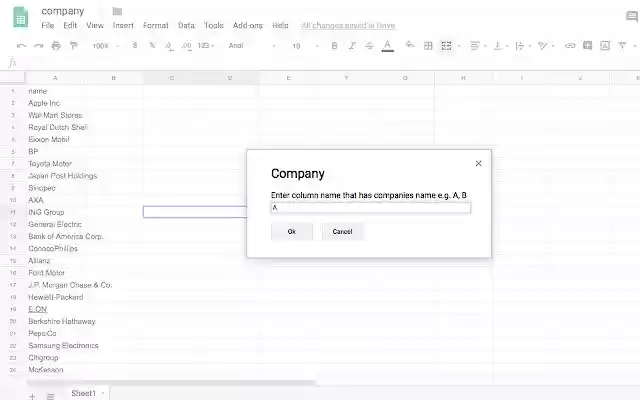Open the Tools menu

[x=214, y=25]
